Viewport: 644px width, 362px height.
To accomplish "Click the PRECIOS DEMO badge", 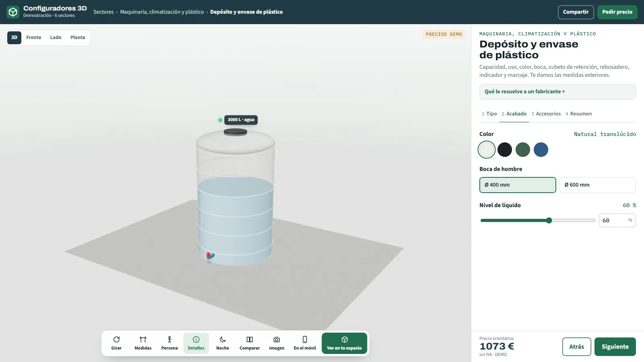I will [x=444, y=35].
